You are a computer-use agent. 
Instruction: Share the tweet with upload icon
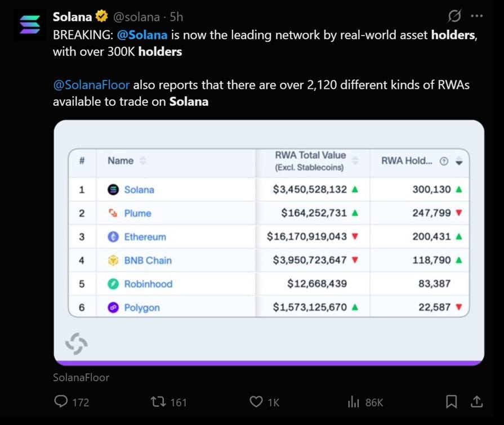(x=476, y=401)
